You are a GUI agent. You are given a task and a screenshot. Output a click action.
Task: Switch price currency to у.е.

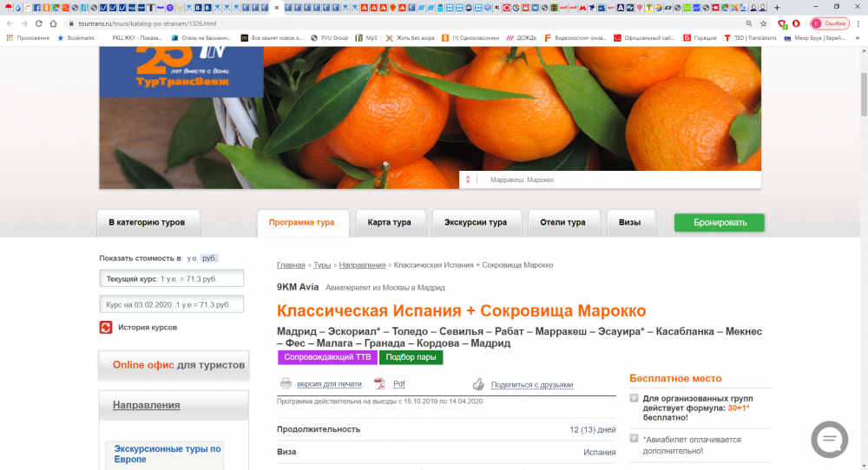click(192, 258)
